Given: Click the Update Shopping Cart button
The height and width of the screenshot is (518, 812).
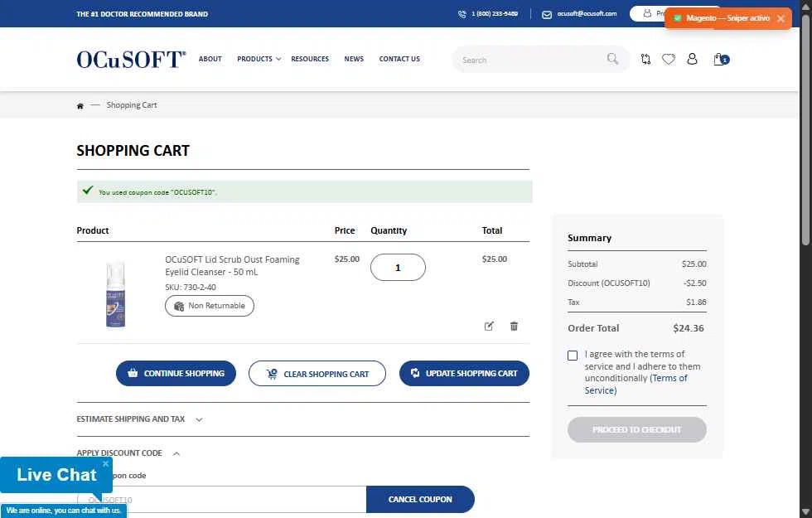Looking at the screenshot, I should (464, 374).
